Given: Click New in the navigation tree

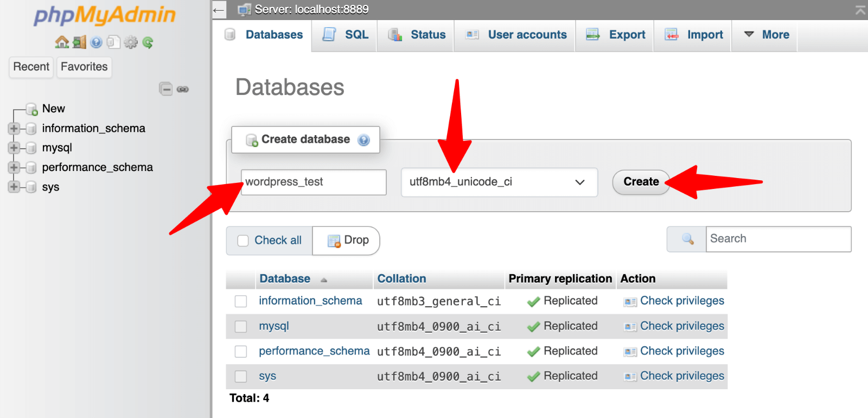Looking at the screenshot, I should pos(54,109).
